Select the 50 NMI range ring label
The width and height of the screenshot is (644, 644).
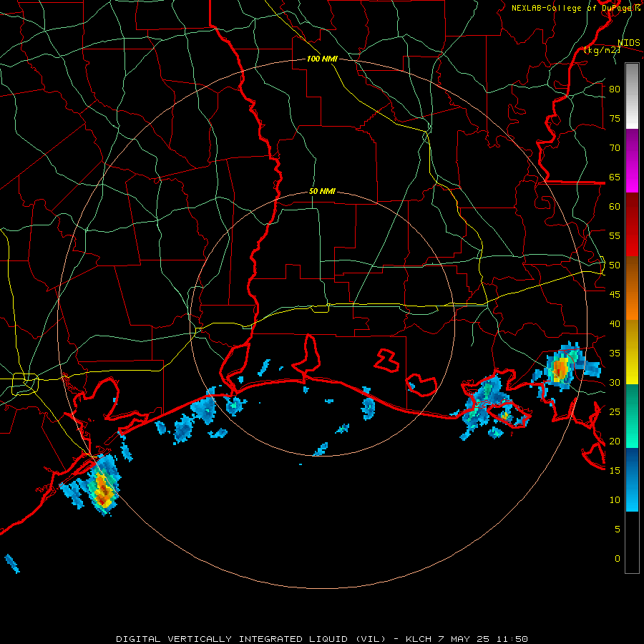tap(322, 191)
